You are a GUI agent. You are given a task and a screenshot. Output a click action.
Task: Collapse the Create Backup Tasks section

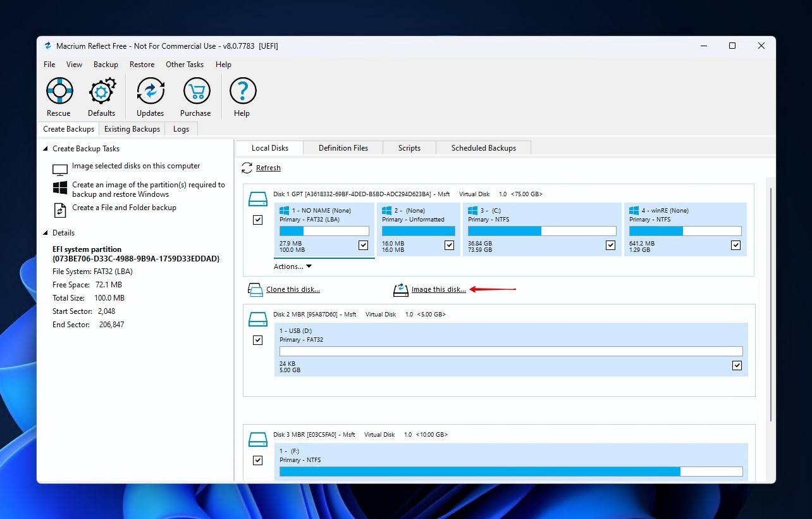44,148
